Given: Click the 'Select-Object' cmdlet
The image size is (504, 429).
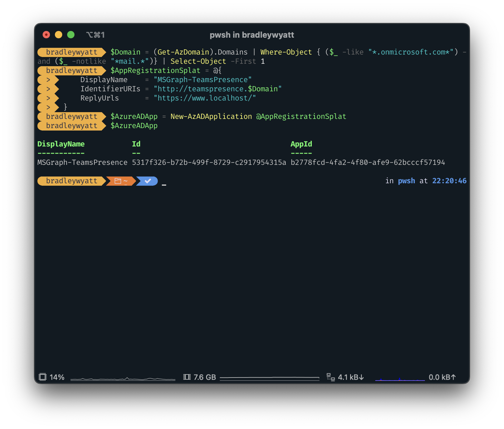Looking at the screenshot, I should (x=198, y=61).
